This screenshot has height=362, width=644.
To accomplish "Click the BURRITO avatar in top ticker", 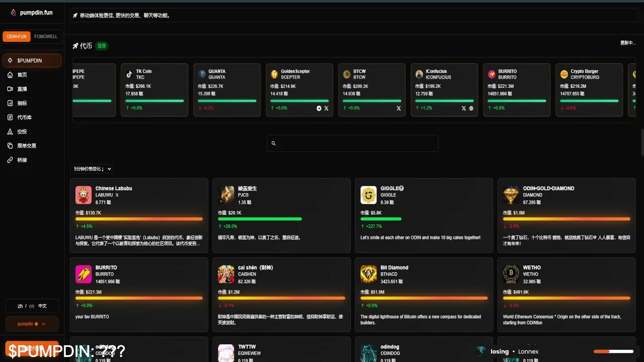I will (492, 74).
